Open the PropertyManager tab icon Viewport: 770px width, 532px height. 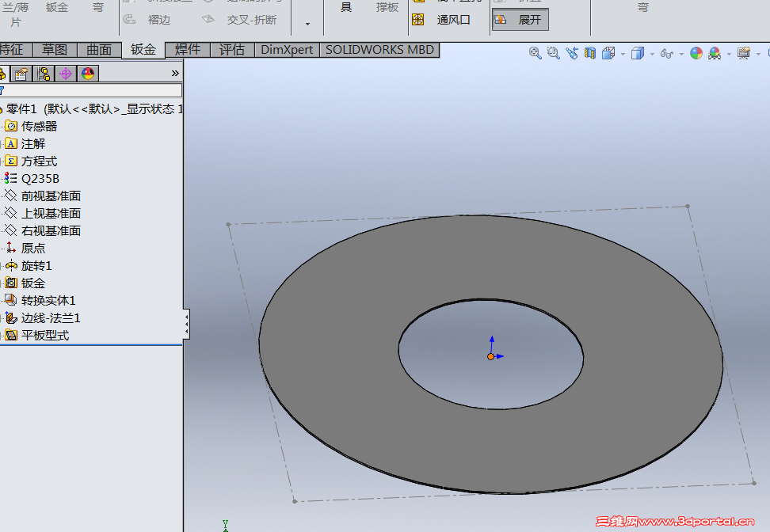[x=22, y=74]
